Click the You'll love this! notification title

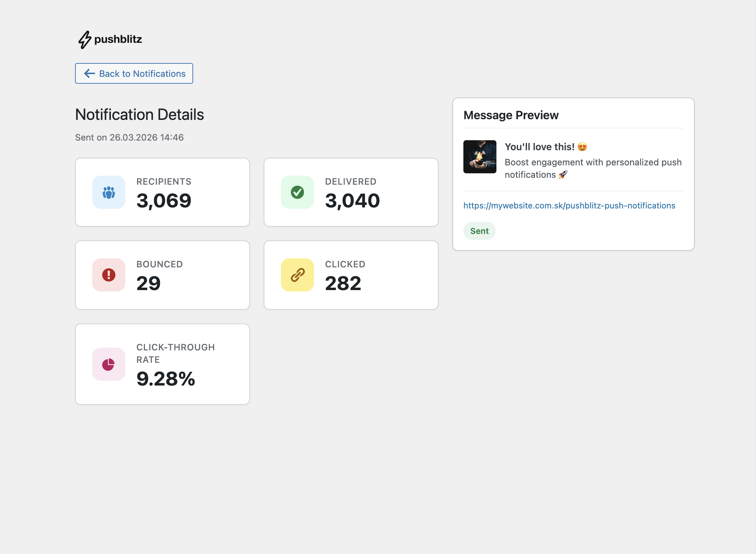tap(539, 147)
